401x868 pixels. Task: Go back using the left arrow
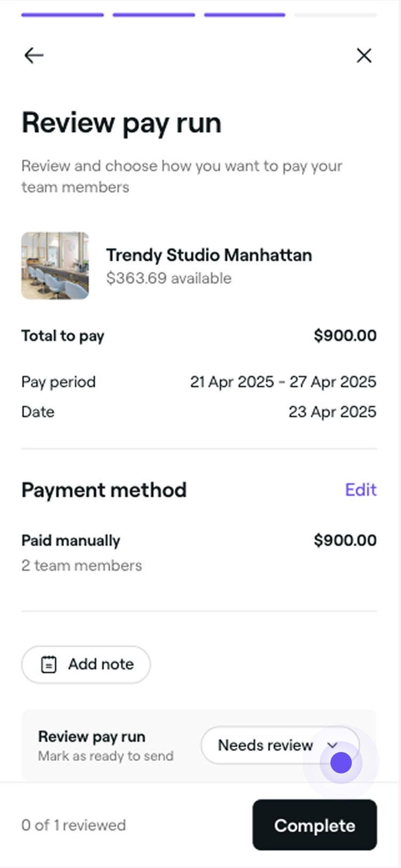[34, 55]
